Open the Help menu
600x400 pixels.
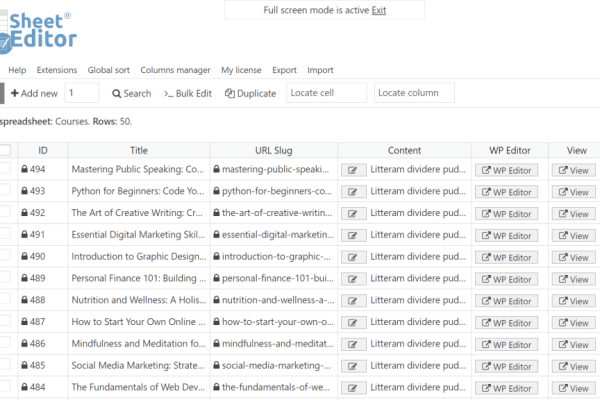click(x=17, y=70)
